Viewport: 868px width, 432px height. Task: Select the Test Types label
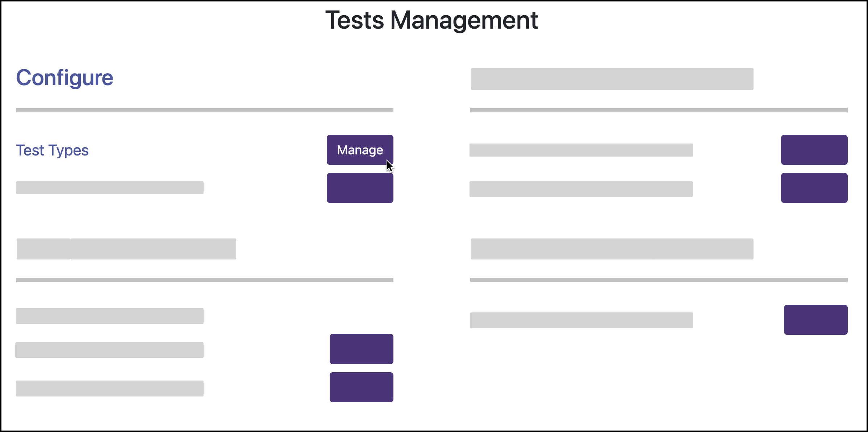(52, 150)
